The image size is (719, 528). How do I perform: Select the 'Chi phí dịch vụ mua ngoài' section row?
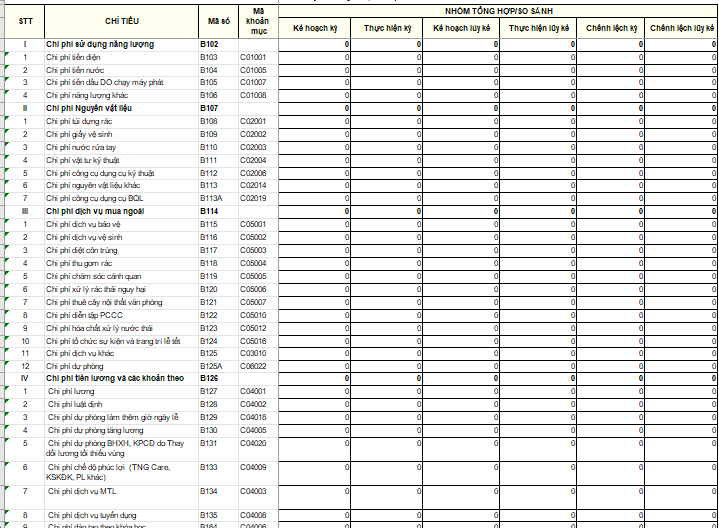96,212
